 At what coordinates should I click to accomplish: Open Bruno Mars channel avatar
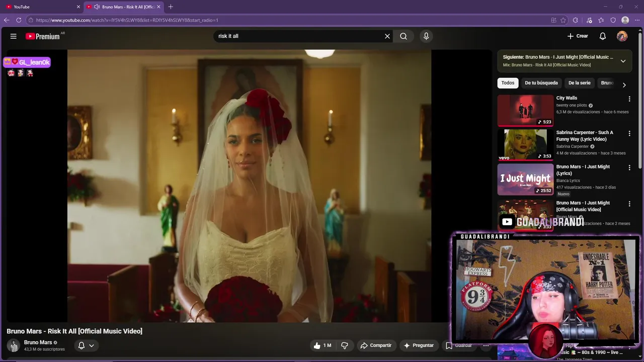coord(14,345)
